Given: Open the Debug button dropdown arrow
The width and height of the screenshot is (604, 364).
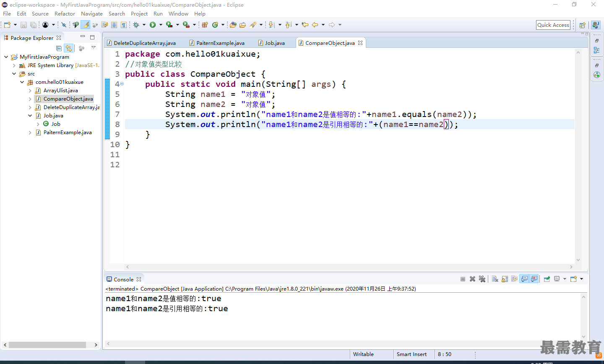Looking at the screenshot, I should click(x=144, y=25).
